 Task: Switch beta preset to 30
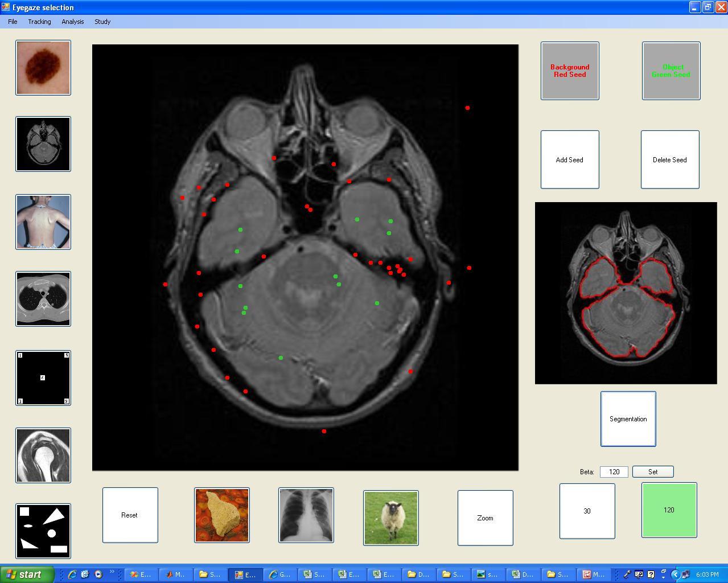tap(587, 511)
